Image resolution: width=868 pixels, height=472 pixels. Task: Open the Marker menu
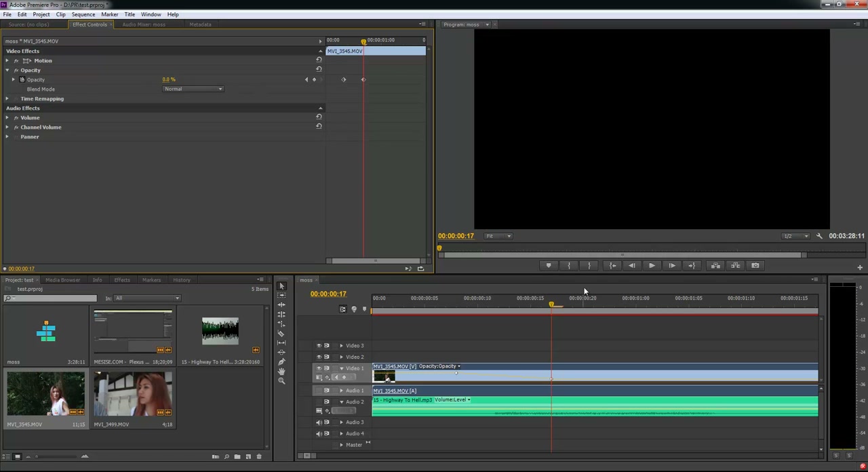point(109,14)
